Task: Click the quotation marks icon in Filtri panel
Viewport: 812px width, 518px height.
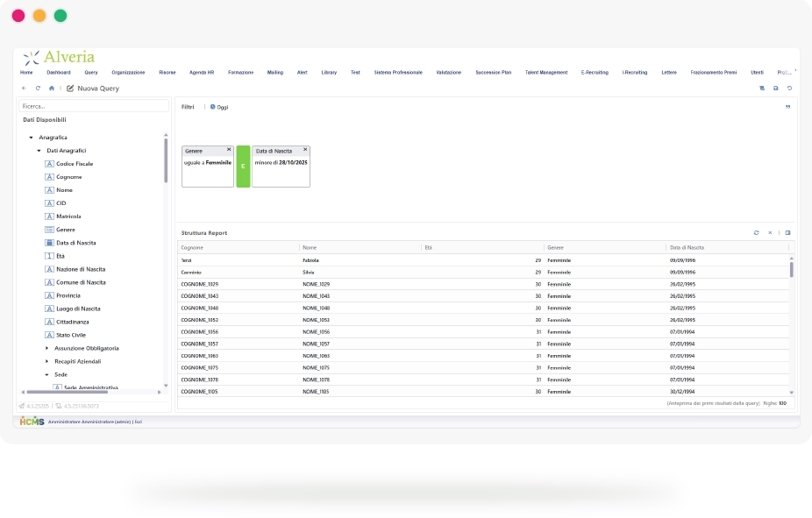Action: point(787,107)
